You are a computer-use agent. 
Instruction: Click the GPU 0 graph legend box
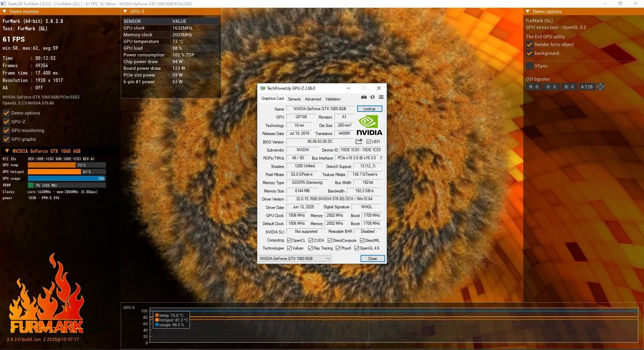171,320
